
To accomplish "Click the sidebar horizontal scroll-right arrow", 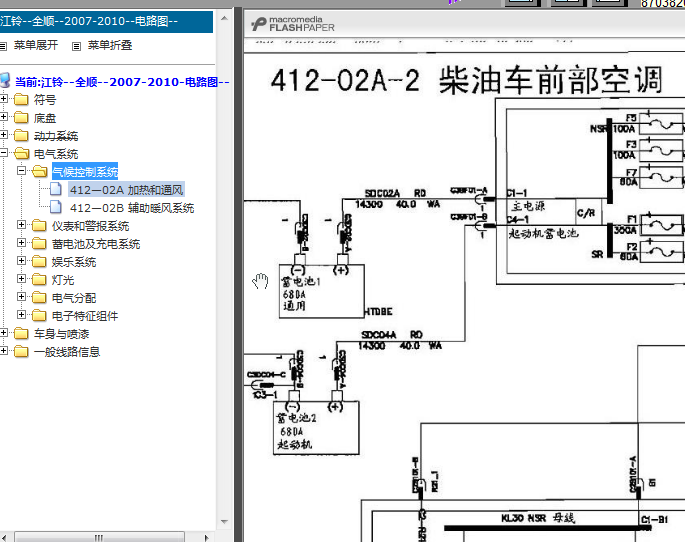I will pyautogui.click(x=207, y=538).
